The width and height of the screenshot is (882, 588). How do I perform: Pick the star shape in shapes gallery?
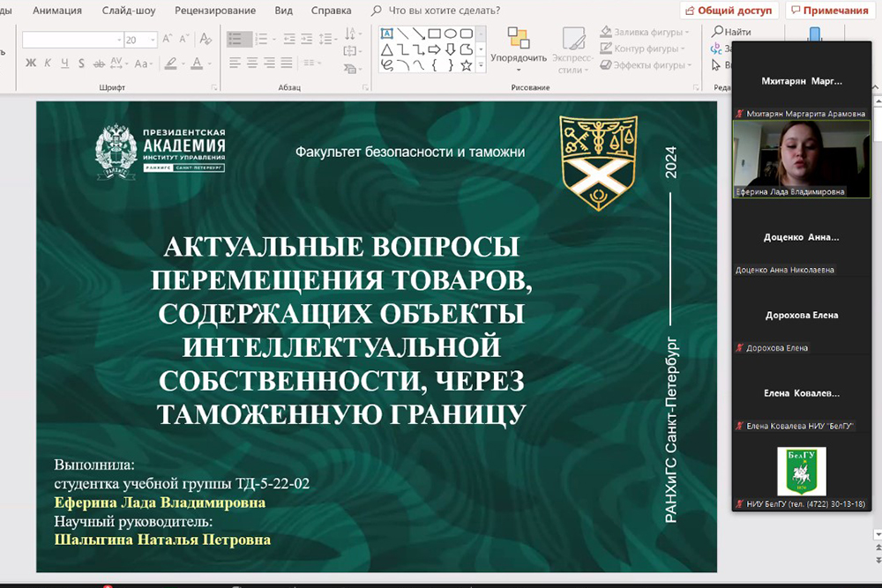[466, 64]
